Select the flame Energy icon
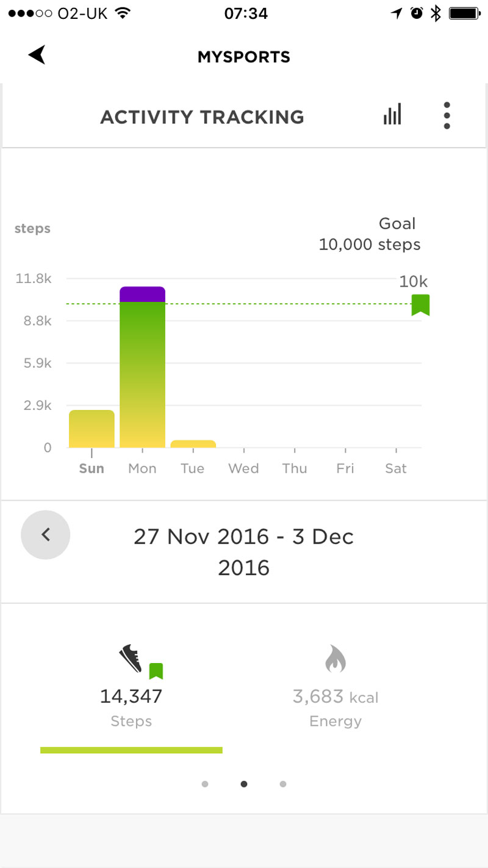The width and height of the screenshot is (488, 868). tap(335, 659)
